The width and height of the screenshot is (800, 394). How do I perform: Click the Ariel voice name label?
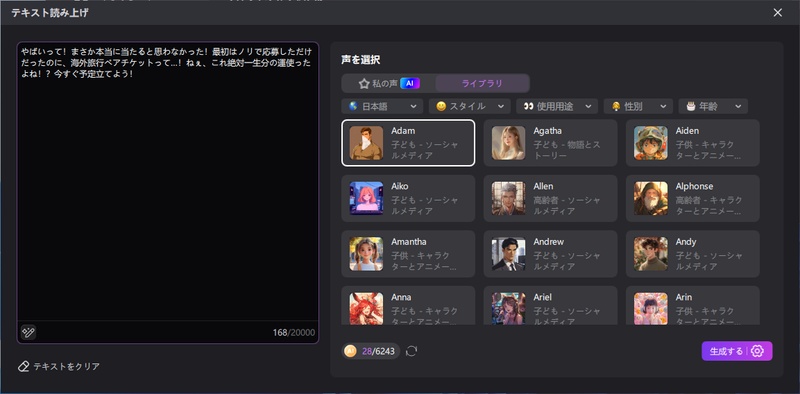point(542,297)
